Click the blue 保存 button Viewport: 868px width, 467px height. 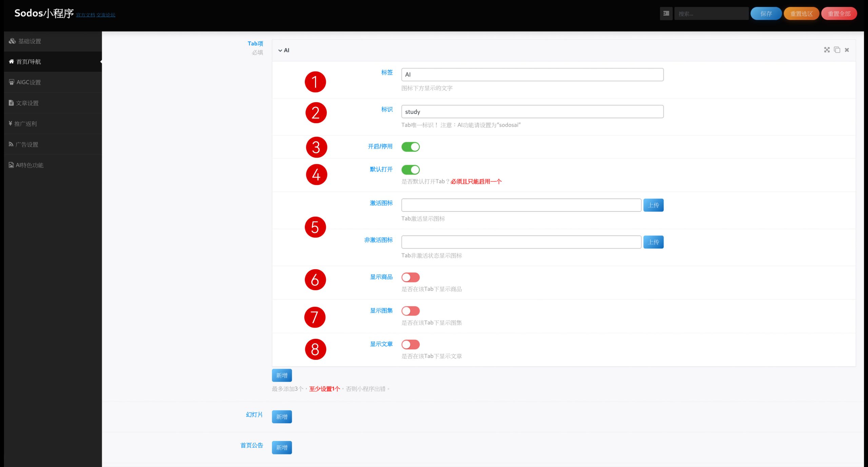pyautogui.click(x=766, y=14)
